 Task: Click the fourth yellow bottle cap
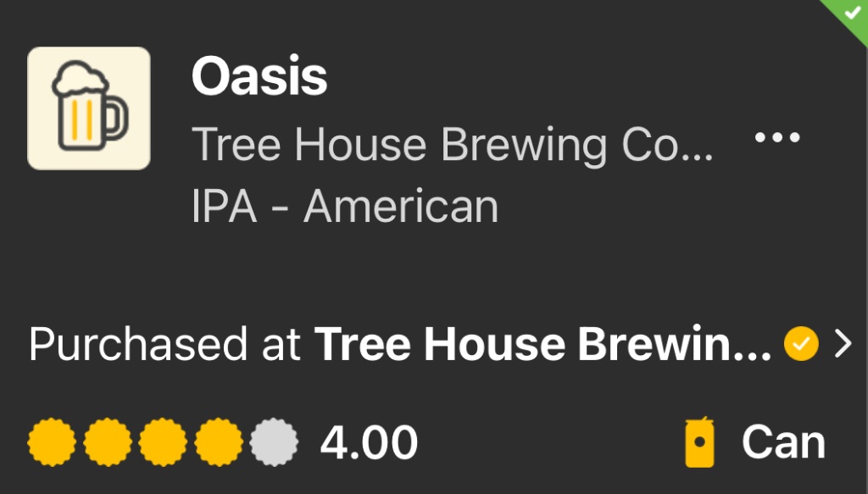click(x=219, y=443)
